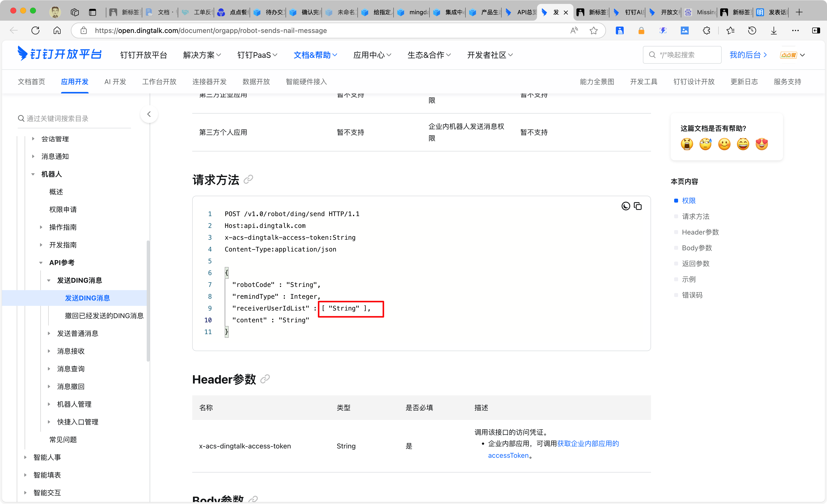Expand the 消息通知 tree item
827x504 pixels.
coord(33,156)
